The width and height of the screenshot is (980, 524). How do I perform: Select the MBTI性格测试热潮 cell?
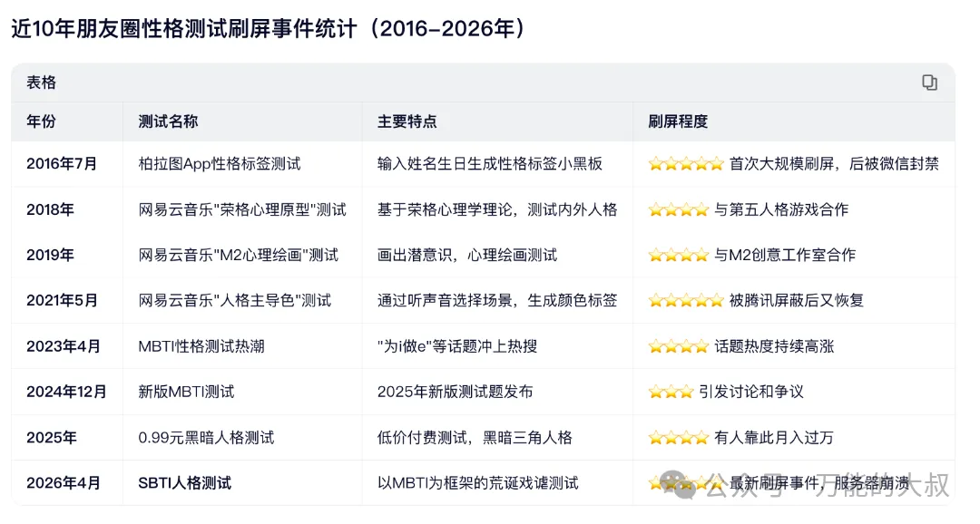[201, 346]
